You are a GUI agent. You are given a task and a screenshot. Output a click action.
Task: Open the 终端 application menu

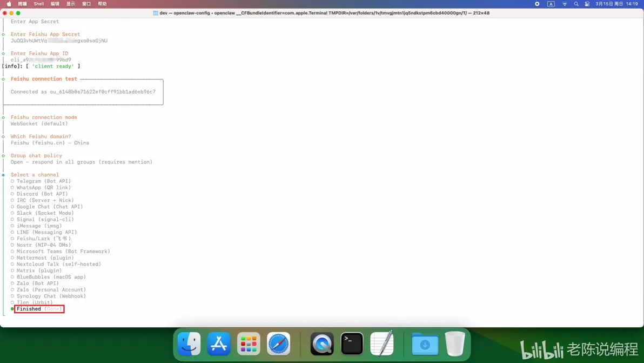point(23,4)
